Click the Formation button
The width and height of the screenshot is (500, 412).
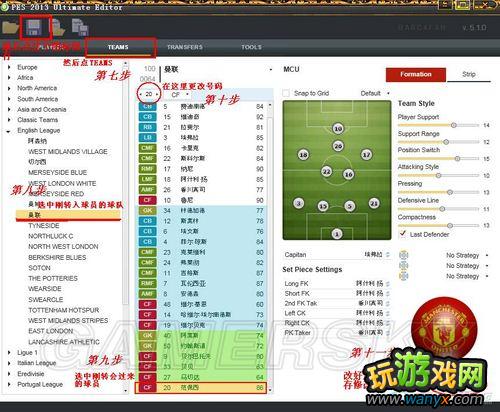[416, 75]
